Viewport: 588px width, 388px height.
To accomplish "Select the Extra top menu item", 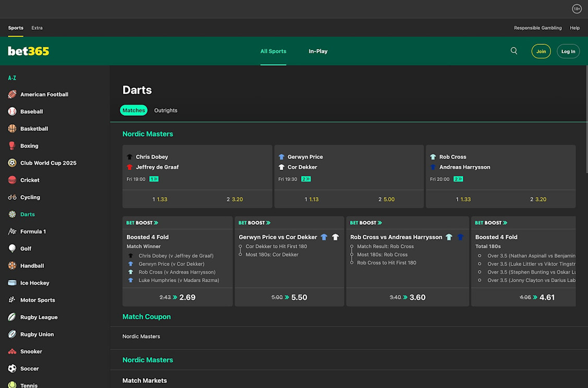I will click(x=37, y=28).
